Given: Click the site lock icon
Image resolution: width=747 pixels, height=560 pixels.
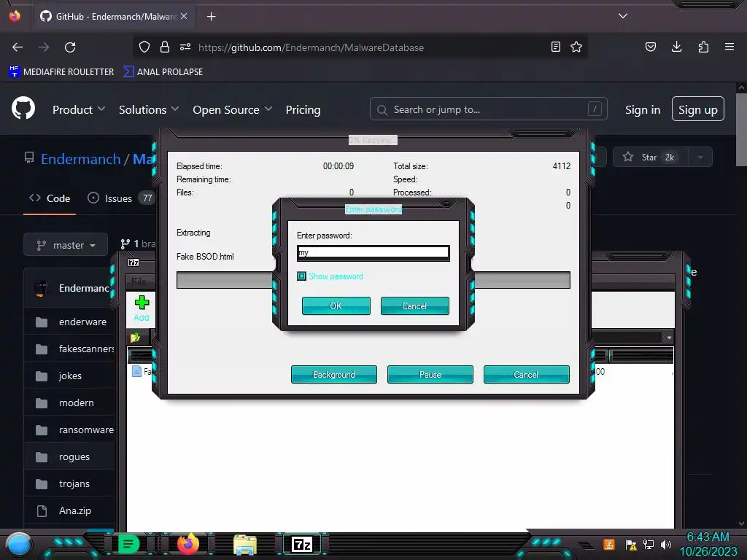Looking at the screenshot, I should (165, 47).
